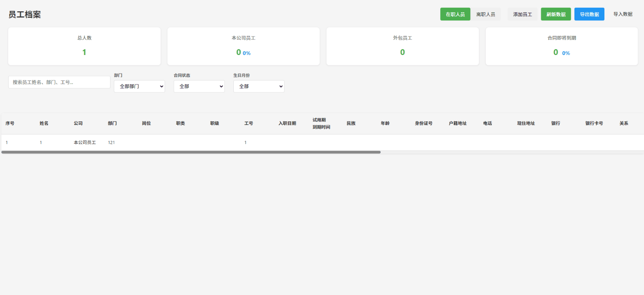Click the 外包员工 outsourced staff card

(402, 45)
